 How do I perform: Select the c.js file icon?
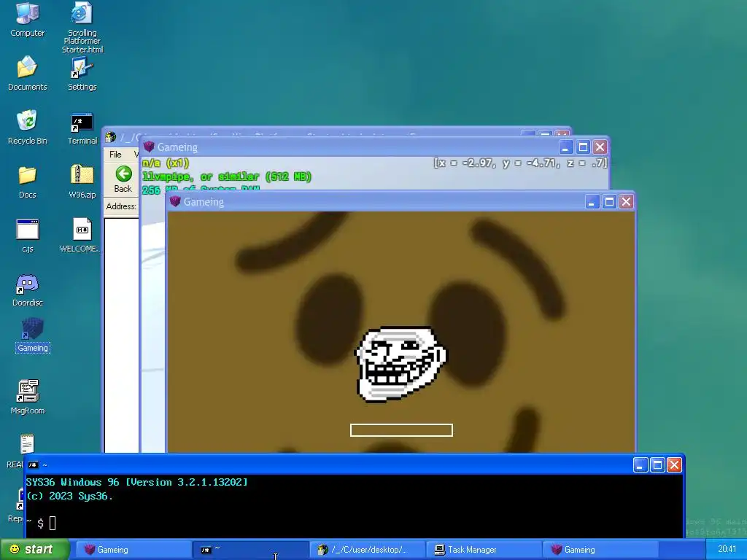pos(27,236)
